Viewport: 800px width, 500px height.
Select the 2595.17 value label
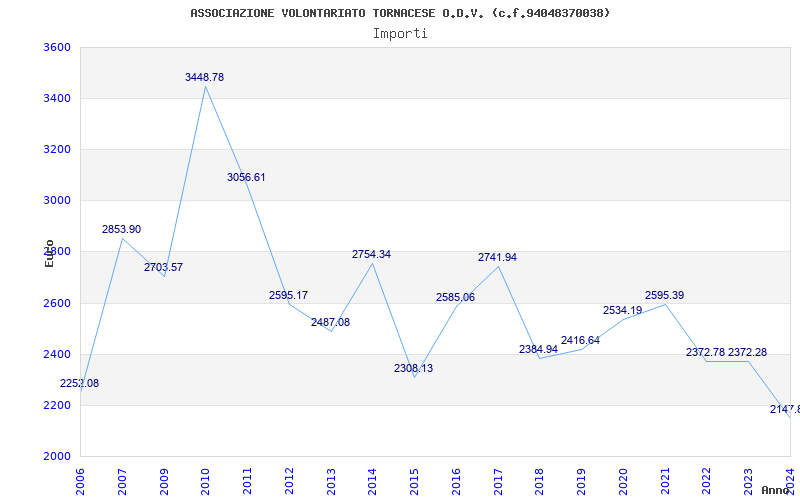(288, 295)
